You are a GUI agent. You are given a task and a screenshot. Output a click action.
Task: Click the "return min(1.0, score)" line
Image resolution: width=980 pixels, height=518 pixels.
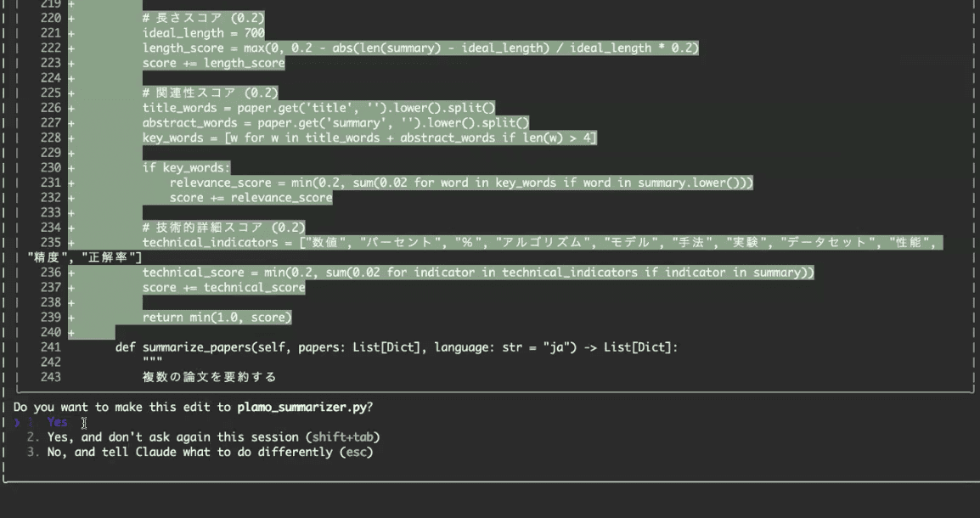[217, 318]
